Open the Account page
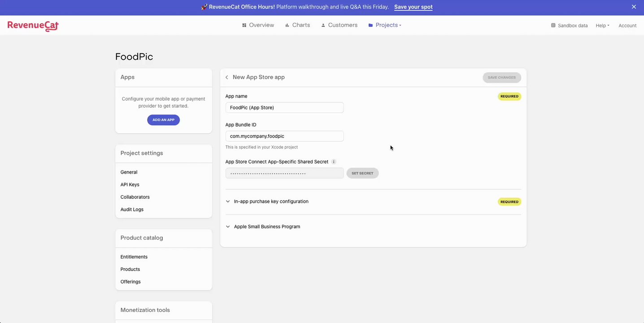This screenshot has width=644, height=323. 627,26
